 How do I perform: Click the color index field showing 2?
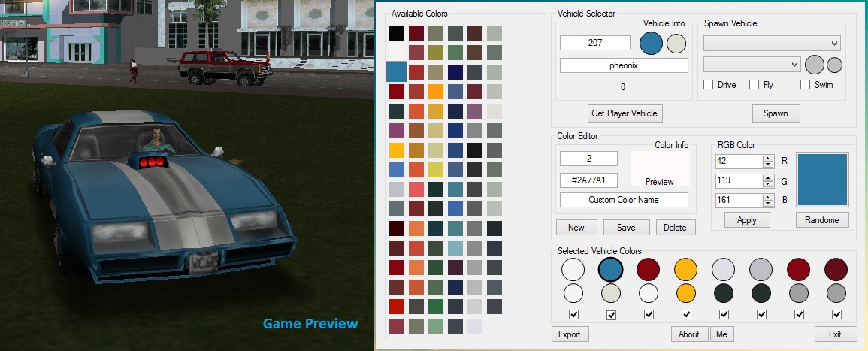[x=588, y=159]
